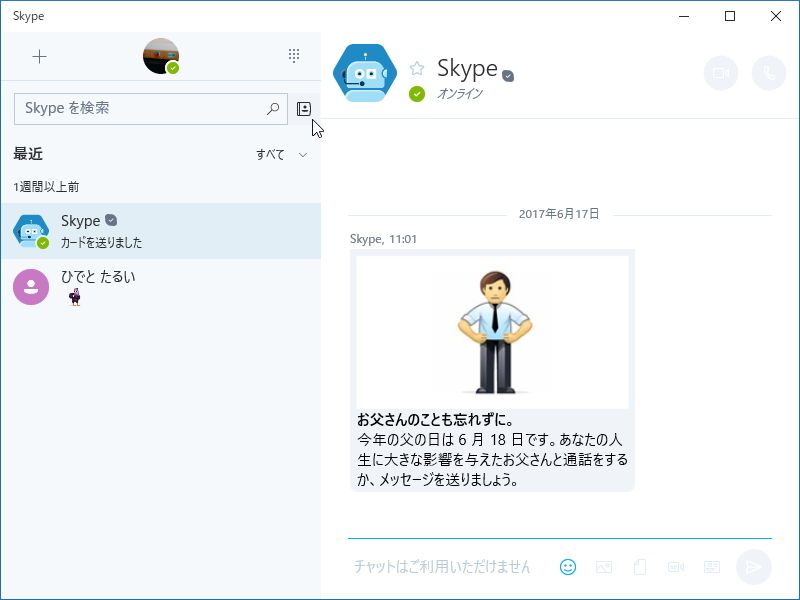Click the Skype, 11:01 message timestamp

click(x=383, y=239)
